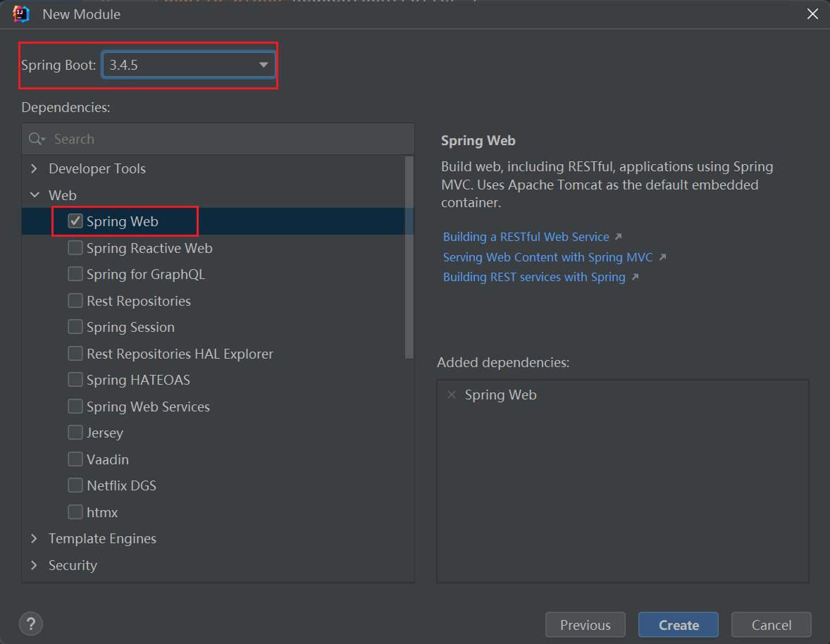Enable the Spring Reactive Web dependency

75,247
